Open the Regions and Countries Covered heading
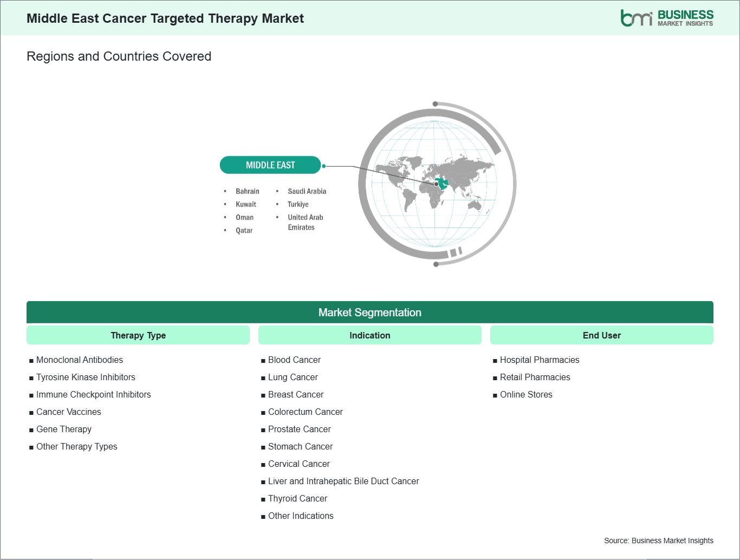This screenshot has width=740, height=560. click(119, 56)
